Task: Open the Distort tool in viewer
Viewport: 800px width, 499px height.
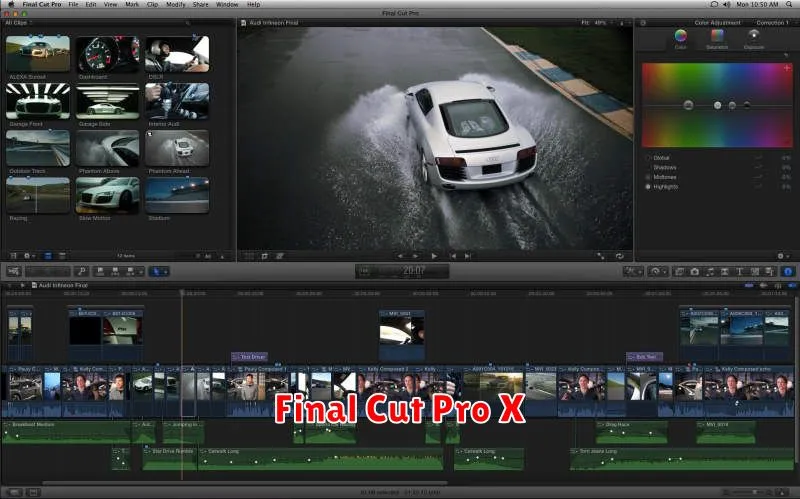Action: point(280,256)
